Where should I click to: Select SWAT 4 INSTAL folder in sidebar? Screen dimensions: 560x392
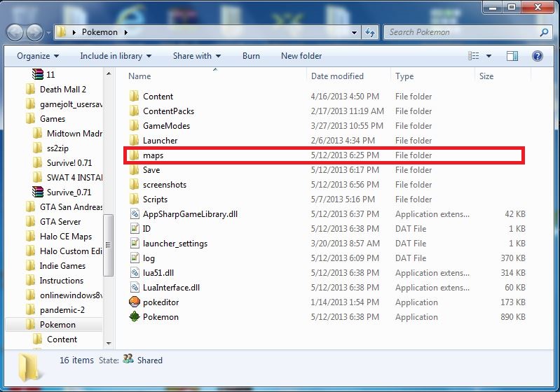(74, 177)
